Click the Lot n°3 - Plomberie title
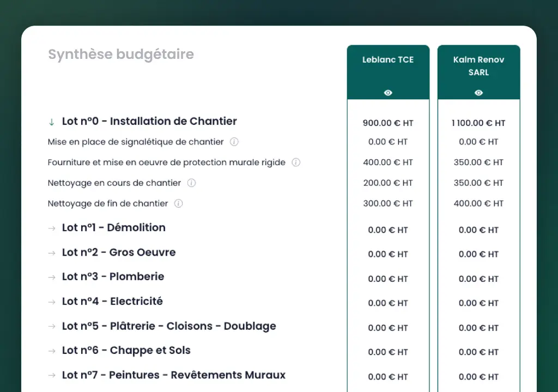 (x=113, y=277)
